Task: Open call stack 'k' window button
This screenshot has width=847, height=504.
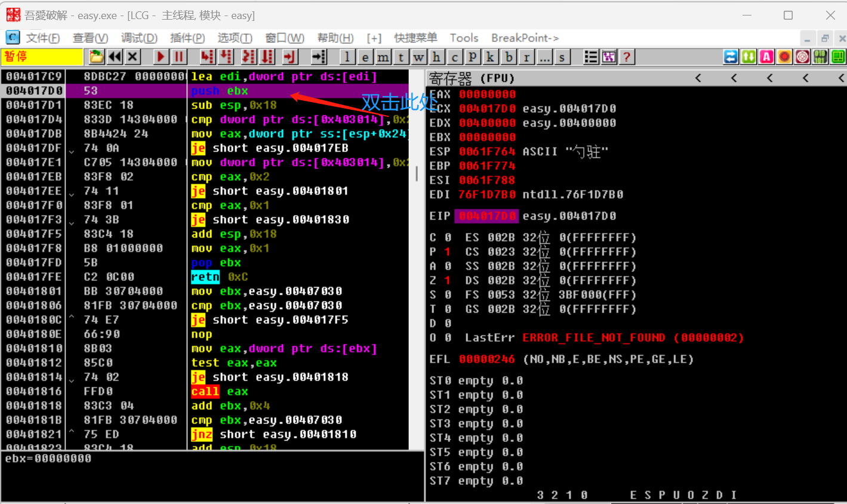Action: coord(491,57)
